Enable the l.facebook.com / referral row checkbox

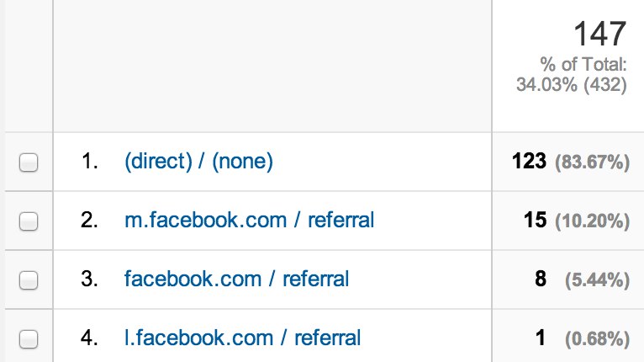pos(29,338)
